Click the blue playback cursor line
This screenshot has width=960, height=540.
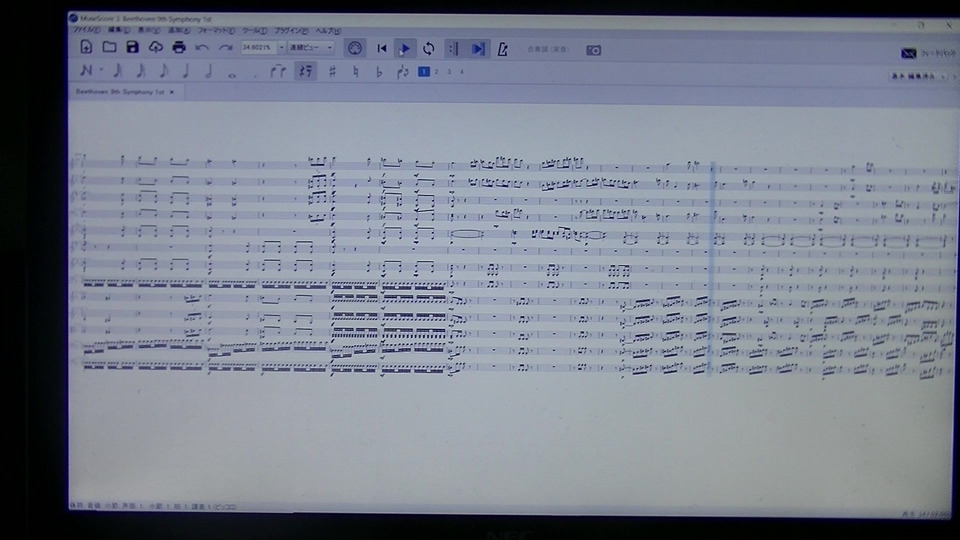[x=712, y=267]
